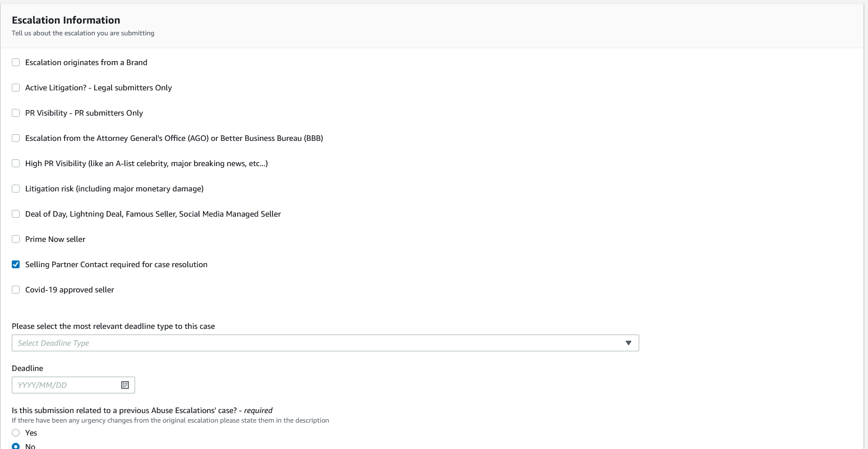Choose No for previous escalation case

(16, 446)
